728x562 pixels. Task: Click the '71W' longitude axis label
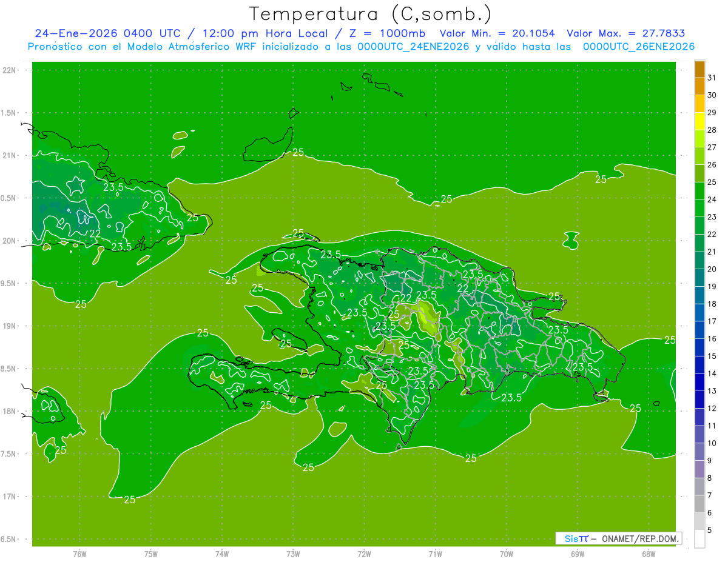tap(435, 554)
